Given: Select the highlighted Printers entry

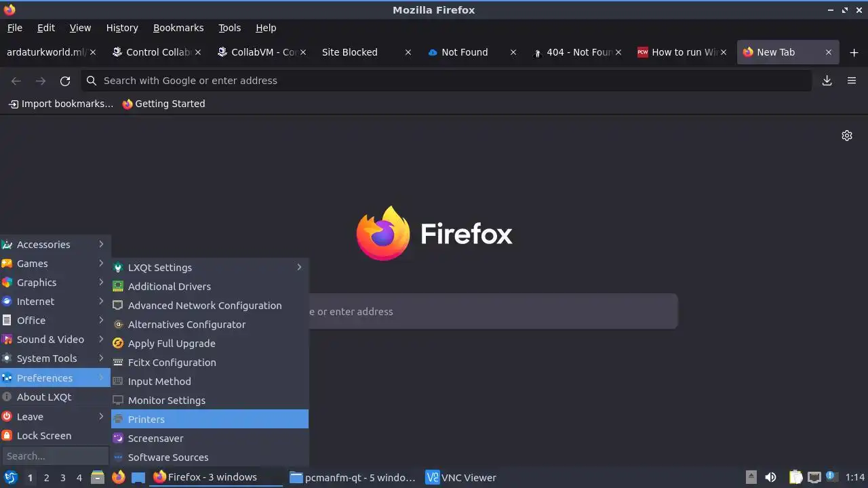Looking at the screenshot, I should [x=210, y=420].
